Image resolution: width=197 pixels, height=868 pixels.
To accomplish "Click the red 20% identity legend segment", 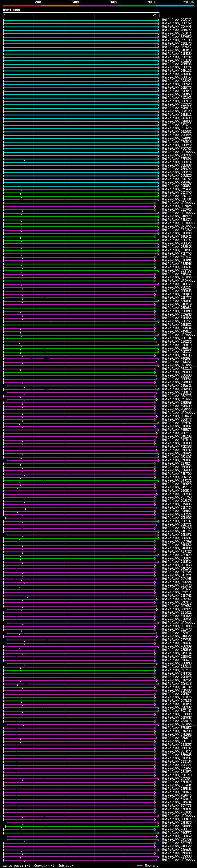I will [22, 6].
